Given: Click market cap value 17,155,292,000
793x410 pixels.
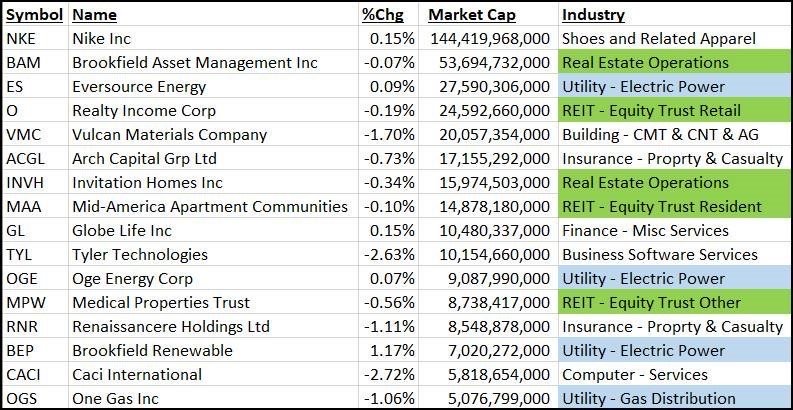Looking at the screenshot, I should 490,159.
